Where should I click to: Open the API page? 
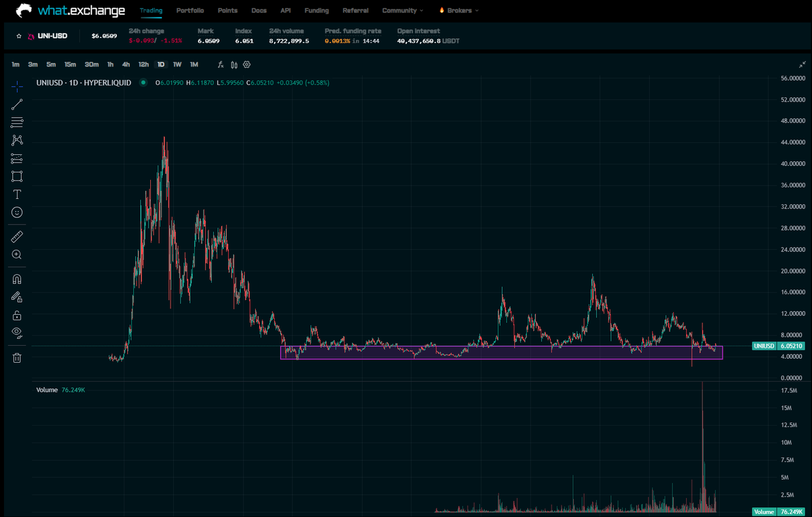(286, 11)
